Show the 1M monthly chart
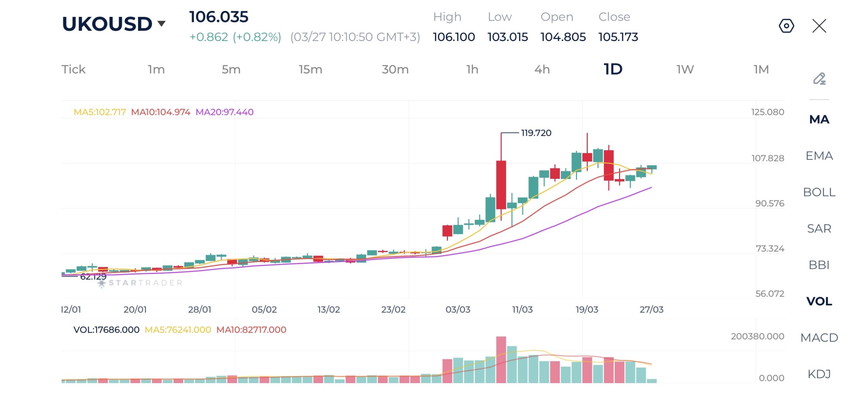Image resolution: width=868 pixels, height=399 pixels. pyautogui.click(x=761, y=69)
